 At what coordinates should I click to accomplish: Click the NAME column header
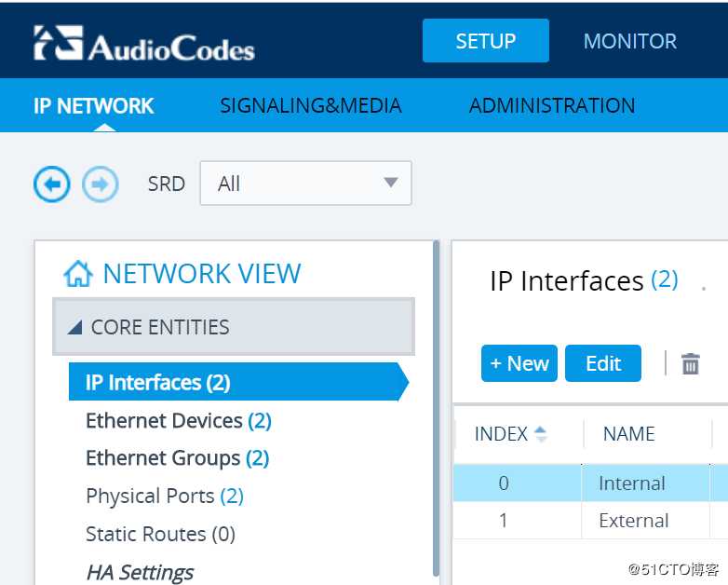(x=628, y=434)
